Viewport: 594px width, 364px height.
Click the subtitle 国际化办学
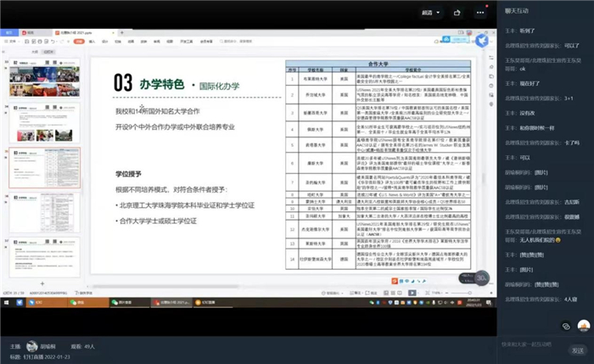219,86
